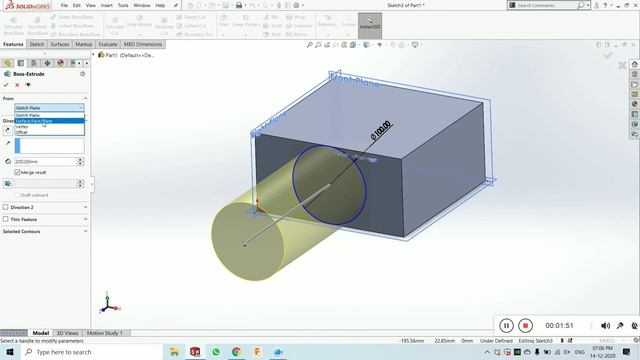Switch to the Sketch ribbon tab
The image size is (640, 360).
36,44
